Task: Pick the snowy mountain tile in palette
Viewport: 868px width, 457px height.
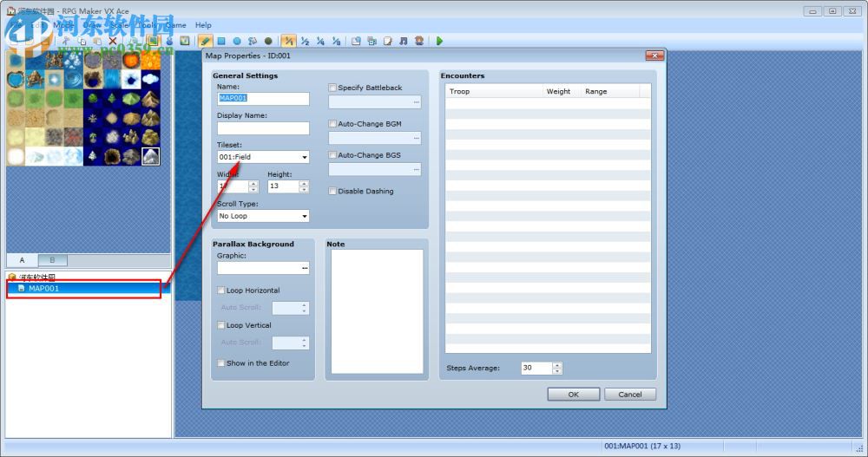Action: (x=150, y=157)
